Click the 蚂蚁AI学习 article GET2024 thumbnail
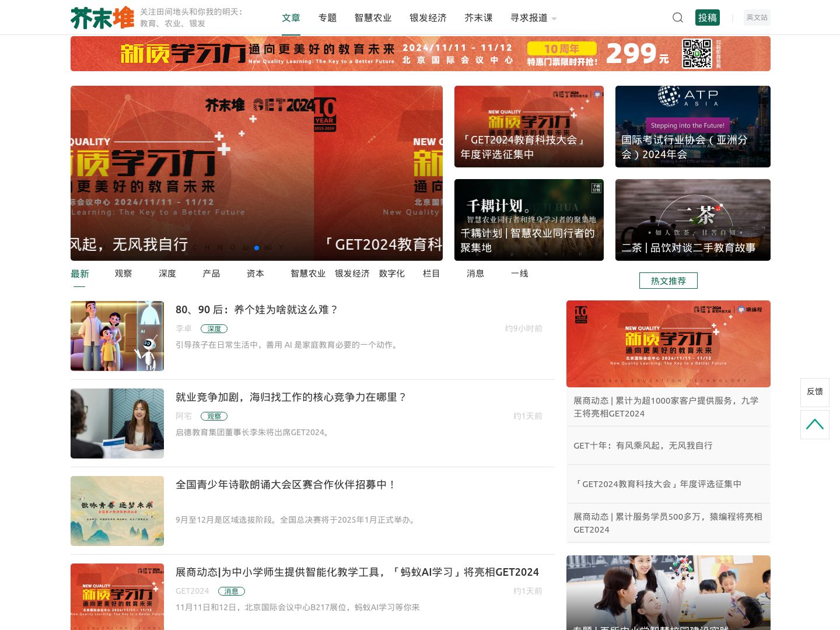The width and height of the screenshot is (840, 630). tap(117, 597)
